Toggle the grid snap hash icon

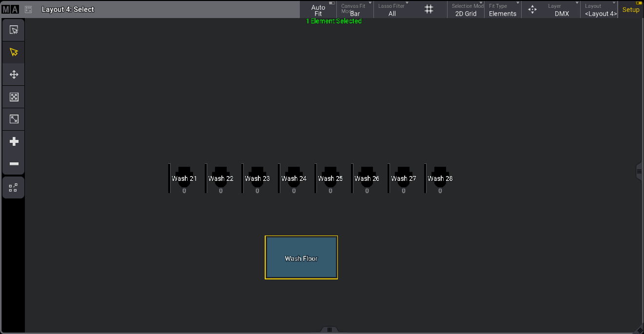coord(429,10)
